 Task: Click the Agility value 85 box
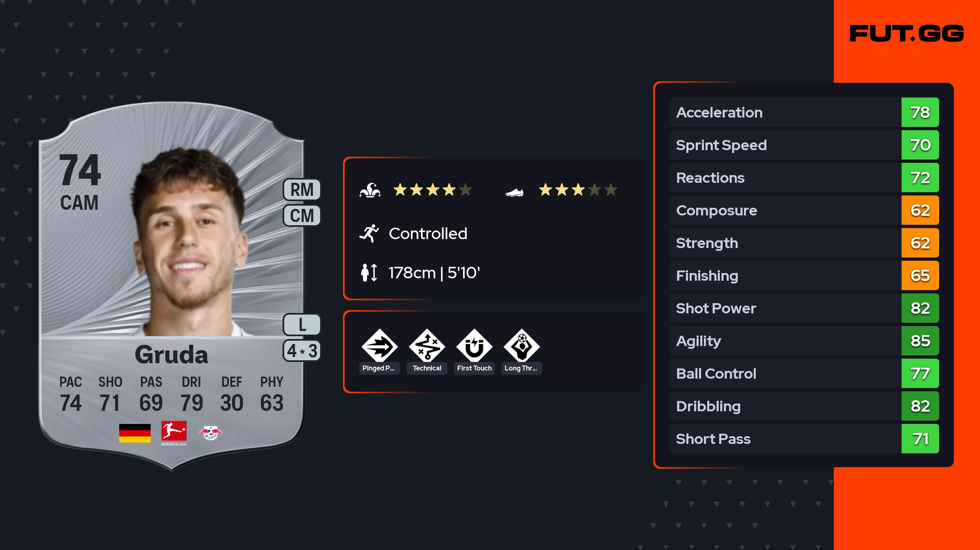[x=920, y=341]
